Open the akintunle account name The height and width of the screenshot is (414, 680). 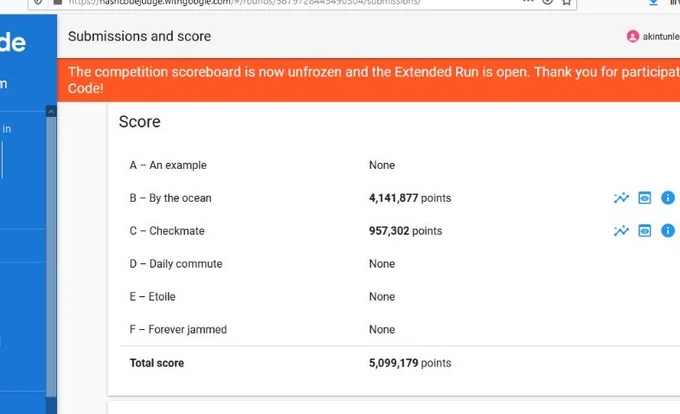click(661, 36)
